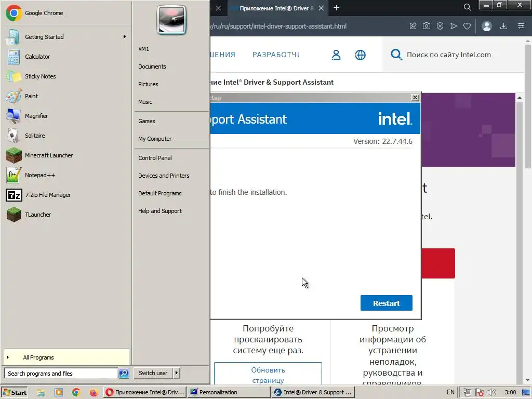Open Sticky Notes
The image size is (532, 399).
pyautogui.click(x=66, y=76)
